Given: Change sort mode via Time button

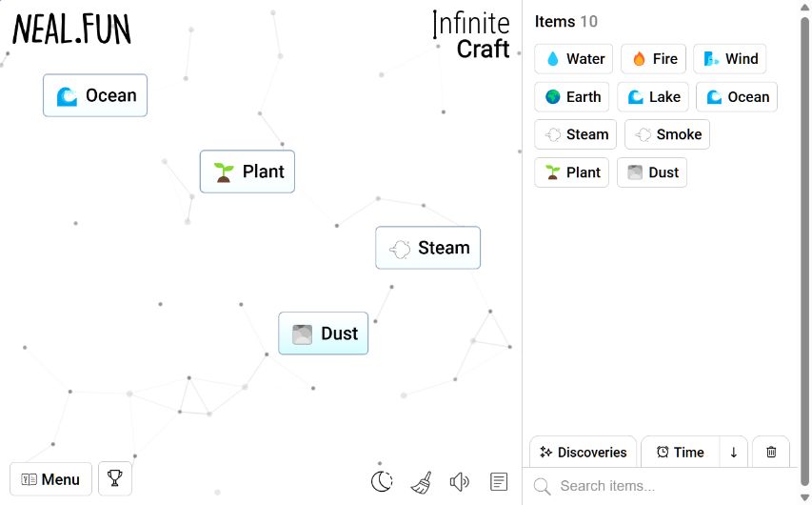Looking at the screenshot, I should point(680,452).
